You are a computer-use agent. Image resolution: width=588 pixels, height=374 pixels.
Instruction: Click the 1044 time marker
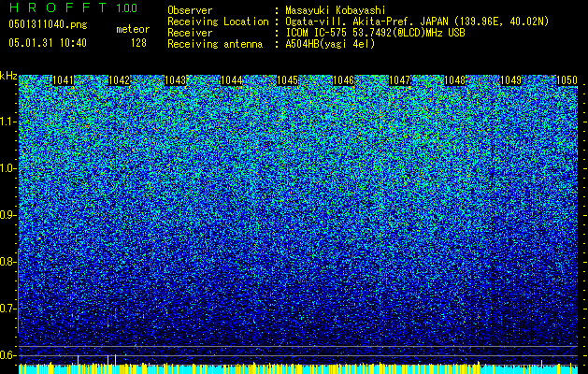click(x=232, y=80)
